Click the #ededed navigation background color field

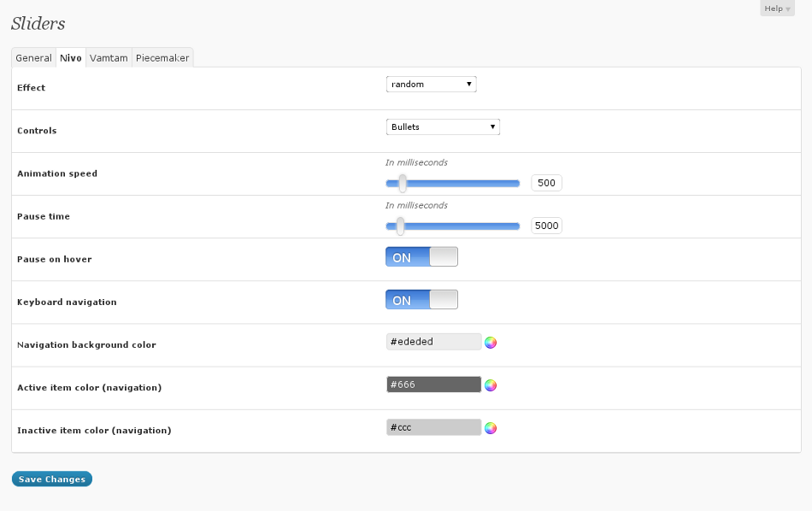click(433, 342)
